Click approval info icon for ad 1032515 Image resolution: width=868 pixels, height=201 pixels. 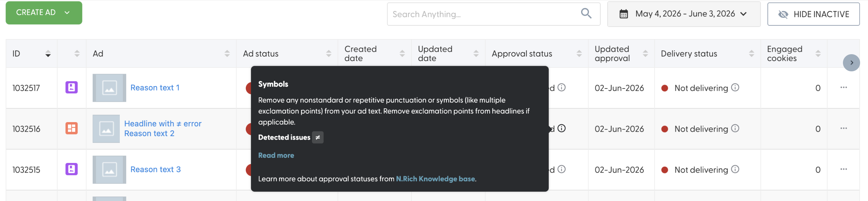pos(562,169)
